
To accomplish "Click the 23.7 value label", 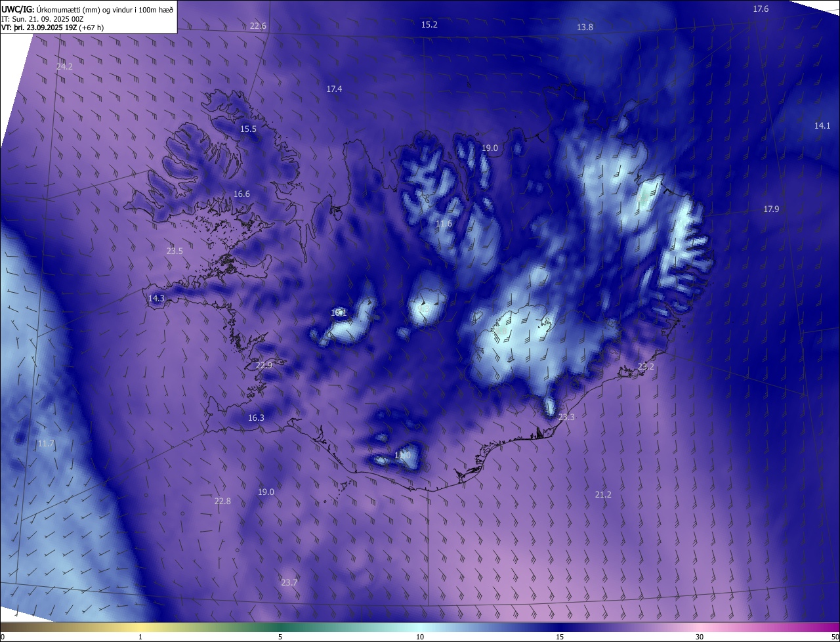I will pos(289,582).
